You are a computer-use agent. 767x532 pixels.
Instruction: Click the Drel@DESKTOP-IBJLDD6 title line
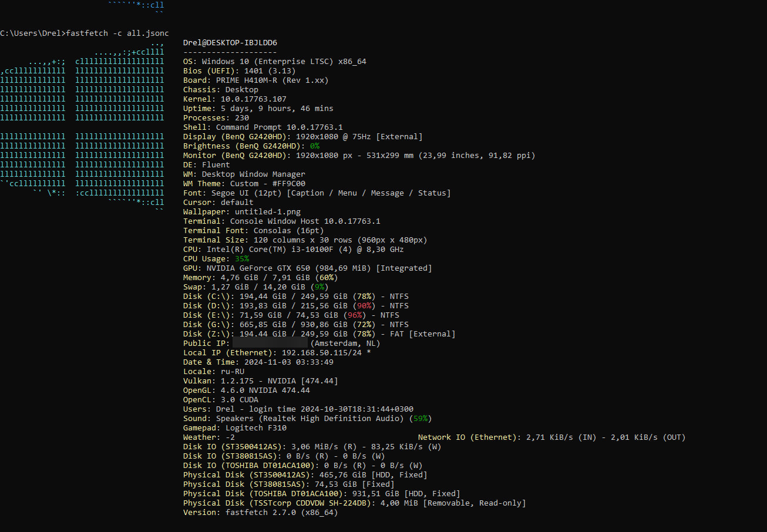(230, 43)
